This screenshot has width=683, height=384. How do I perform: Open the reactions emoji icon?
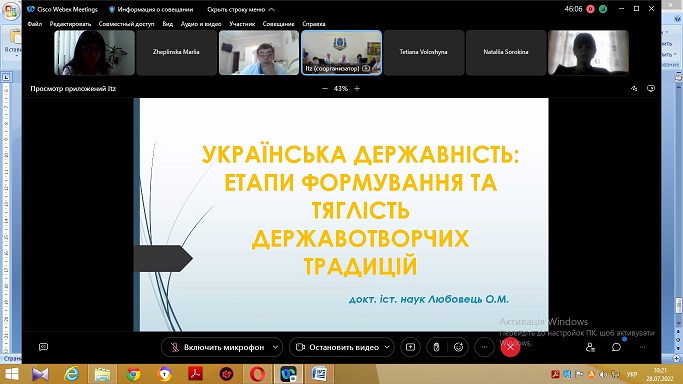458,347
